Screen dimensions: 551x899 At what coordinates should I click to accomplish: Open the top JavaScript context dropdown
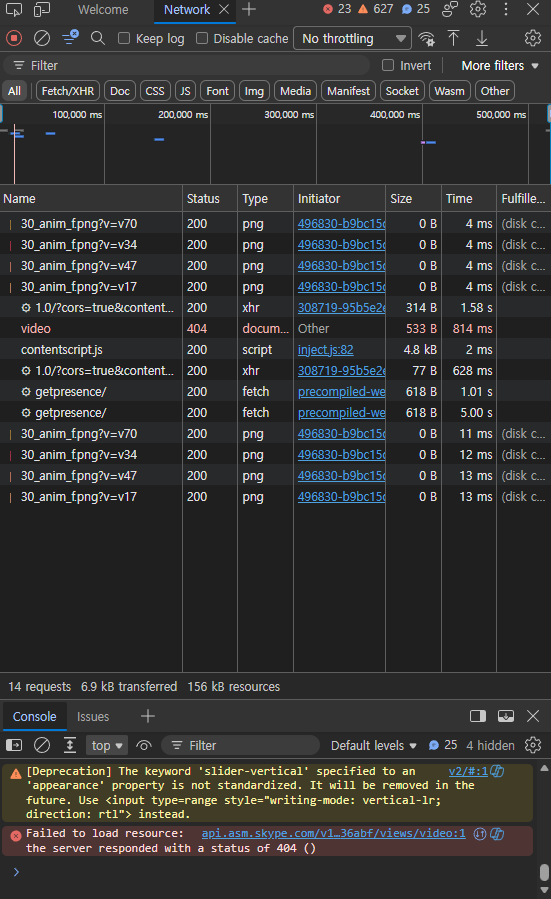[x=107, y=745]
